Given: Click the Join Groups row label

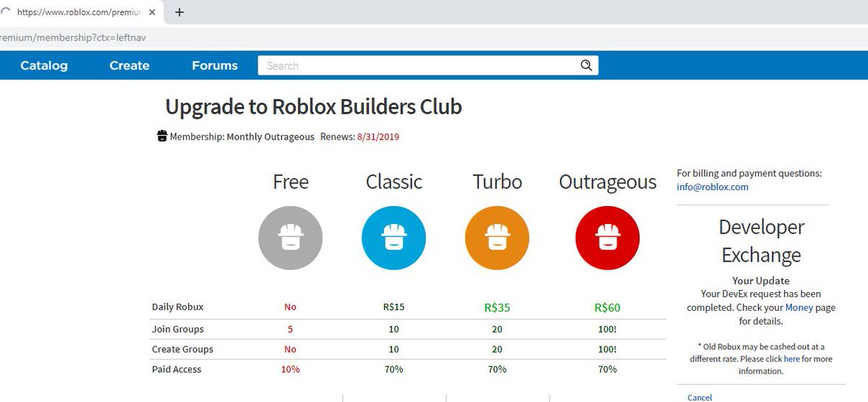Looking at the screenshot, I should pos(178,329).
